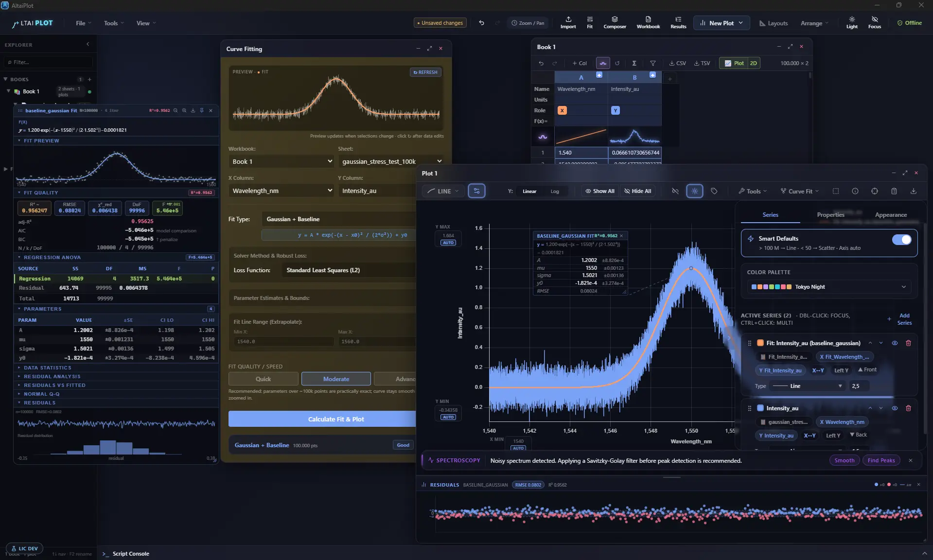Switch to the Properties tab
This screenshot has height=560, width=933.
830,215
